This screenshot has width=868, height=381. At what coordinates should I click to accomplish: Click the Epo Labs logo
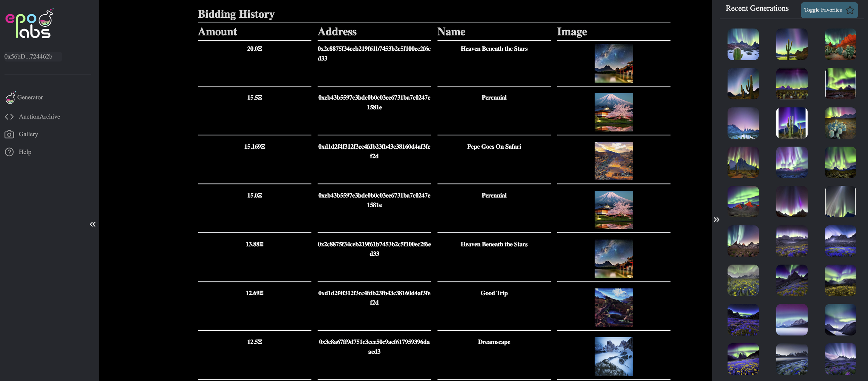[x=29, y=24]
